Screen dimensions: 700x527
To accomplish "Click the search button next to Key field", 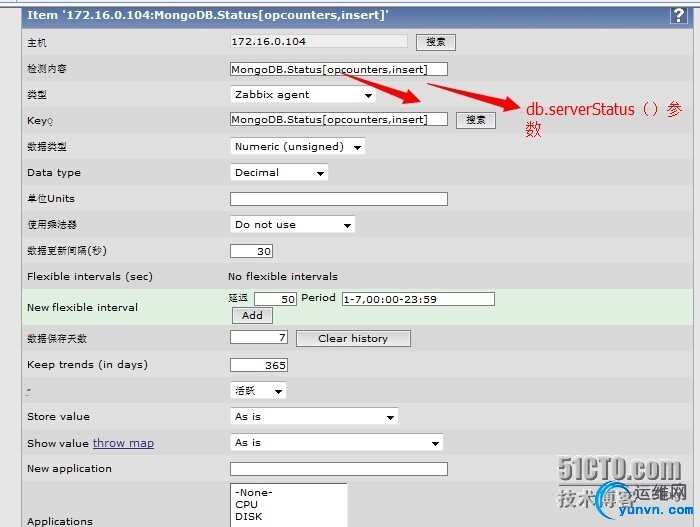I will [x=475, y=120].
